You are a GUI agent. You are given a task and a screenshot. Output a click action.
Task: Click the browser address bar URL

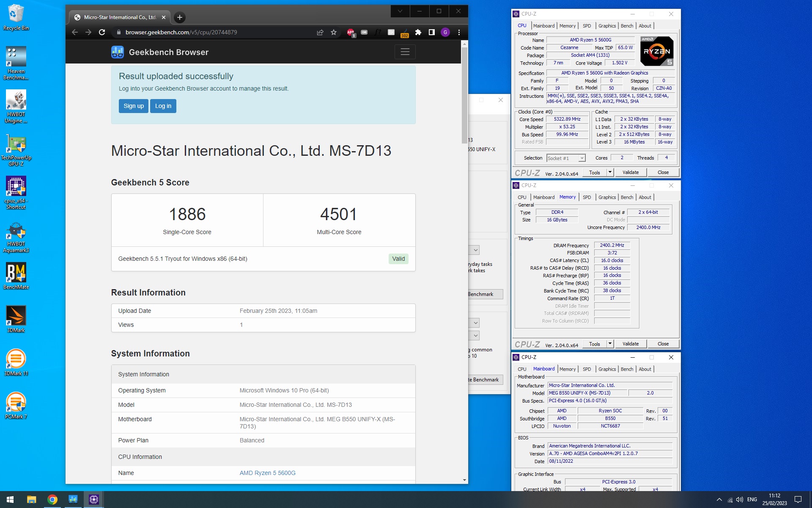coord(181,32)
